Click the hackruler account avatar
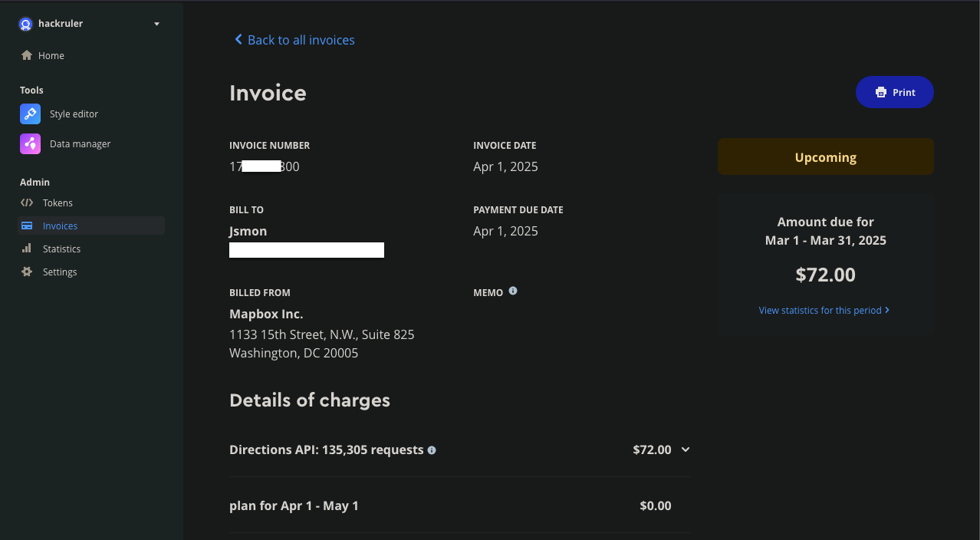The image size is (980, 540). pos(25,24)
